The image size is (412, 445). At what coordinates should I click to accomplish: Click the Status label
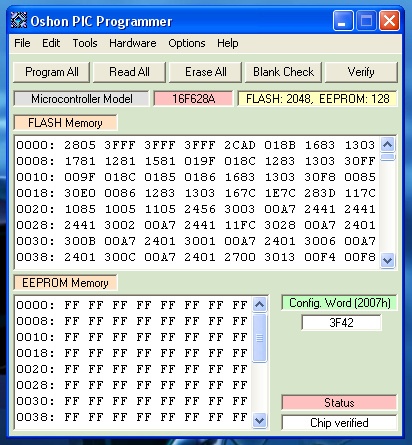tap(339, 403)
